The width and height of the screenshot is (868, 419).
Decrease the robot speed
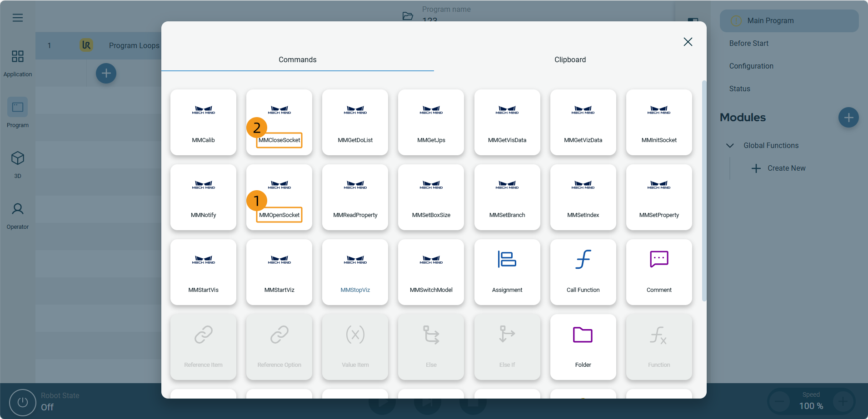(x=779, y=401)
